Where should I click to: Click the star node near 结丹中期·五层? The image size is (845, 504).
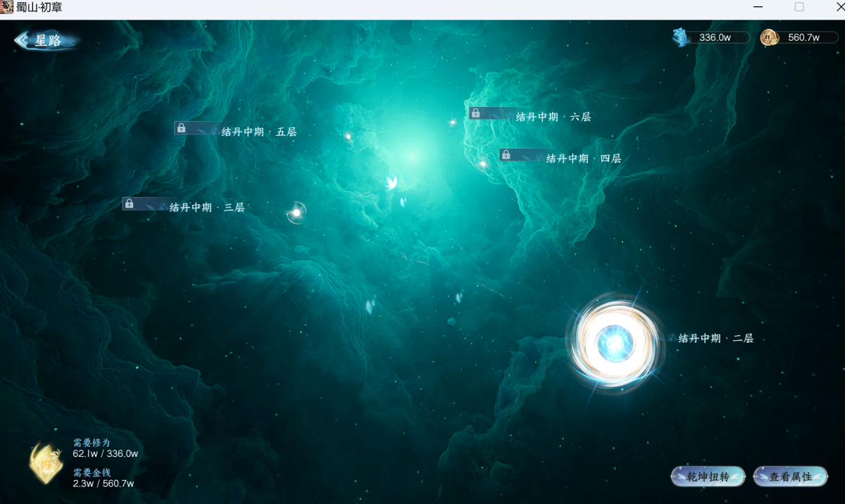pyautogui.click(x=348, y=136)
